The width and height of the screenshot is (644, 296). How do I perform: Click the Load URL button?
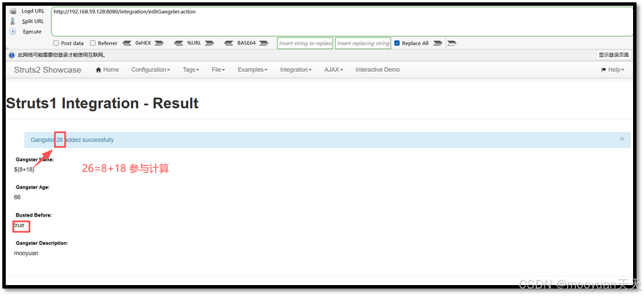(x=33, y=11)
